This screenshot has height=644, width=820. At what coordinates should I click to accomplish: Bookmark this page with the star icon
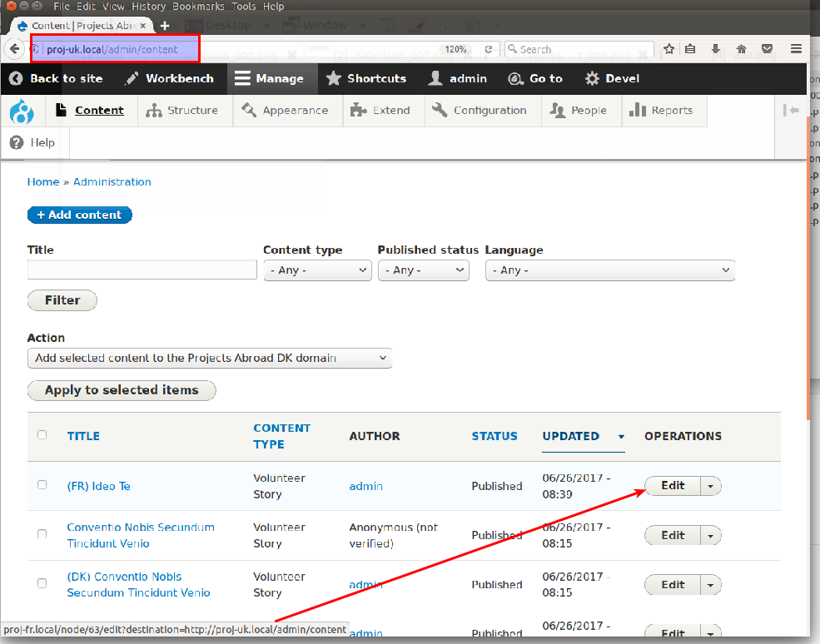point(668,49)
